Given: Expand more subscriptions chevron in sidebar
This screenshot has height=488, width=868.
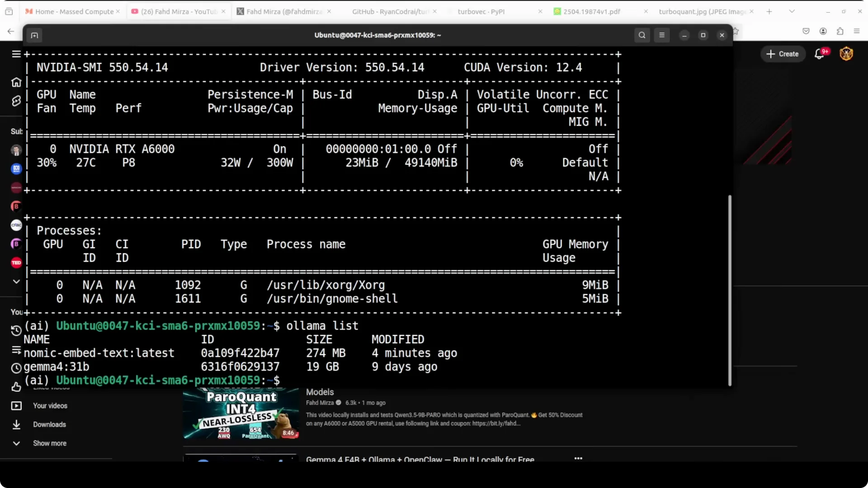Looking at the screenshot, I should (16, 282).
